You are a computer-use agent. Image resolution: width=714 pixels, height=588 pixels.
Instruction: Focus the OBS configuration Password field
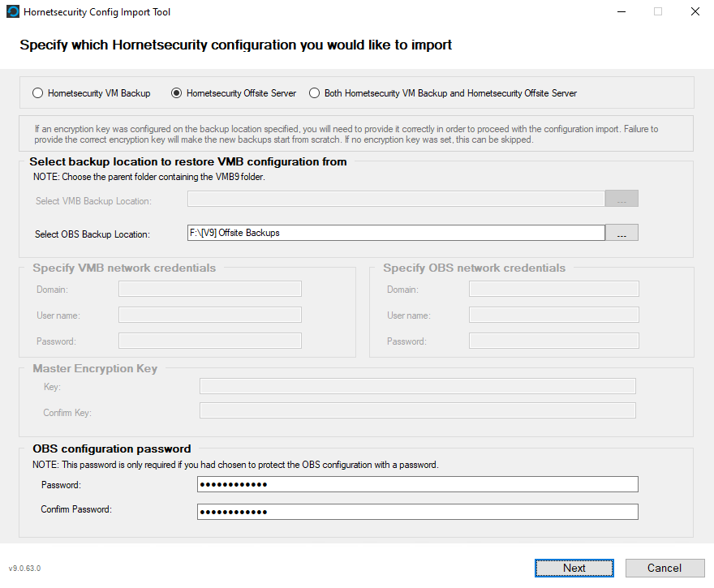point(417,484)
